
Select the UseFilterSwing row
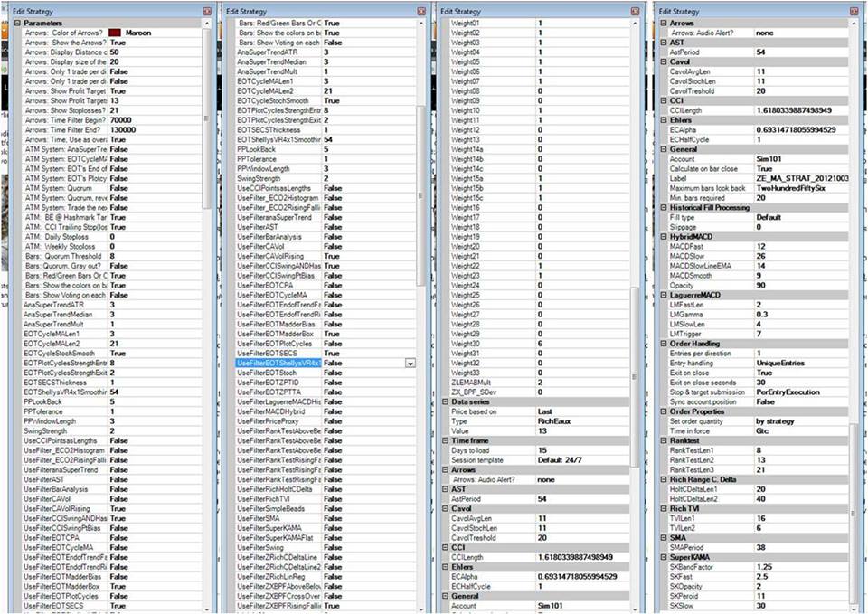[x=325, y=548]
